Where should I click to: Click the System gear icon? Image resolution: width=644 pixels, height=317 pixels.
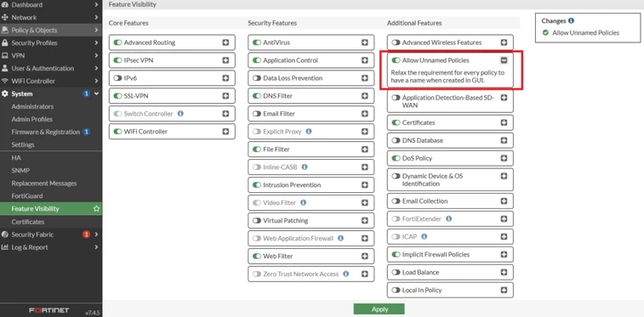5,94
